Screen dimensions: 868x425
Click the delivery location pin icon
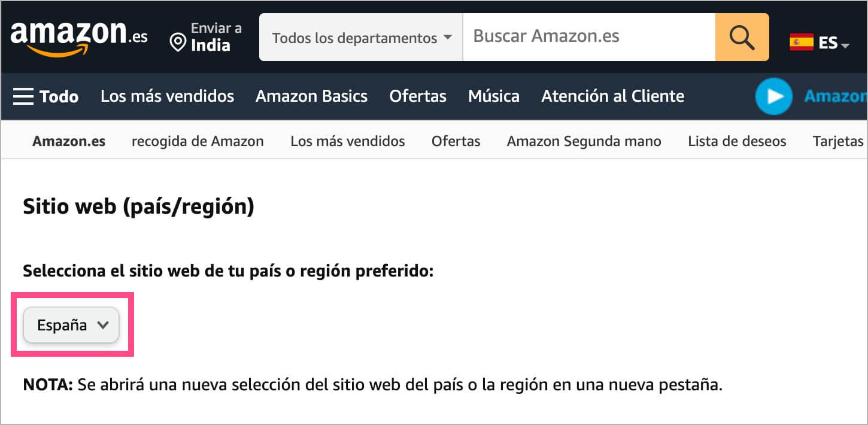click(178, 42)
